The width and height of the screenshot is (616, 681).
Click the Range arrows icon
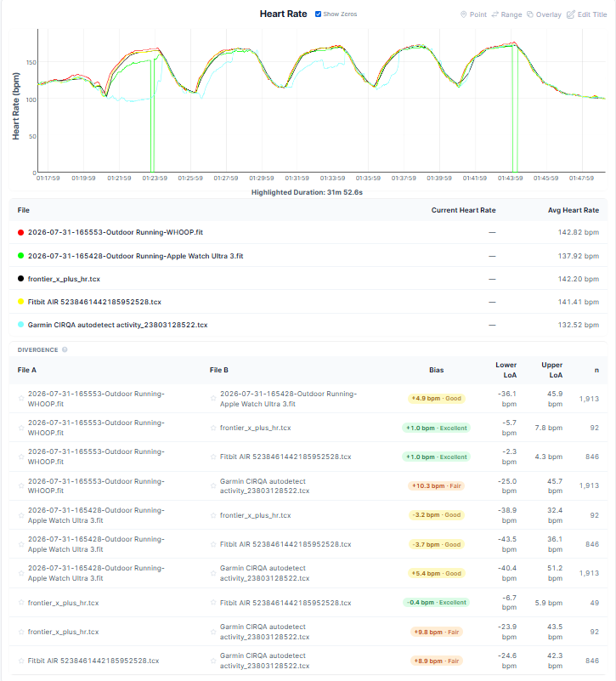(x=494, y=14)
